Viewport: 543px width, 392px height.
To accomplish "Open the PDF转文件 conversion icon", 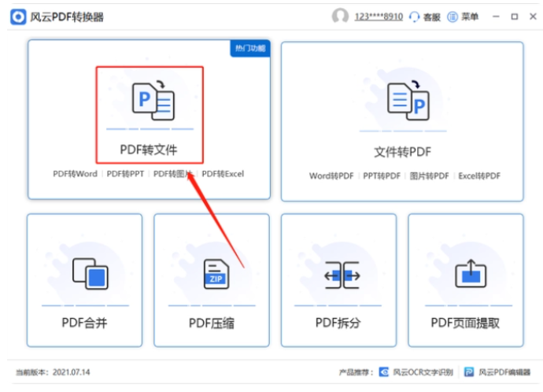I will 153,100.
